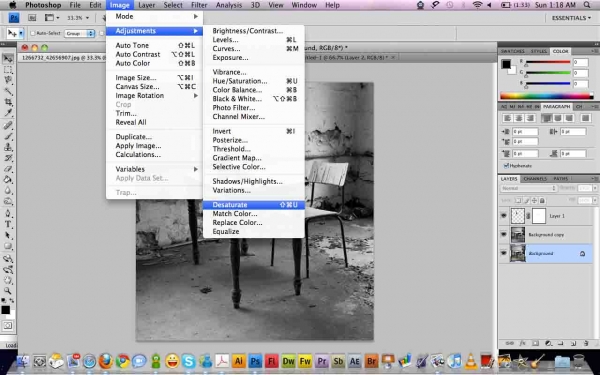The width and height of the screenshot is (600, 375).
Task: Select the Move tool in the toolbox
Action: click(8, 58)
